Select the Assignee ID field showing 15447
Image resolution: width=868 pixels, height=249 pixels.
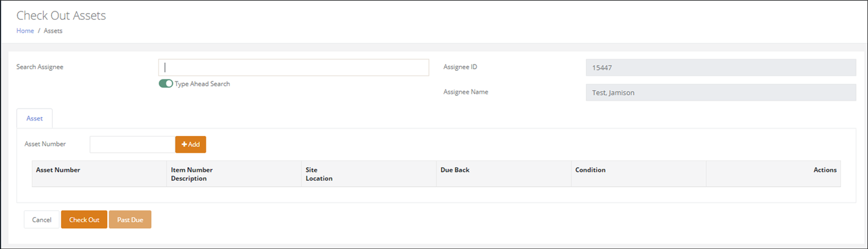pos(720,67)
